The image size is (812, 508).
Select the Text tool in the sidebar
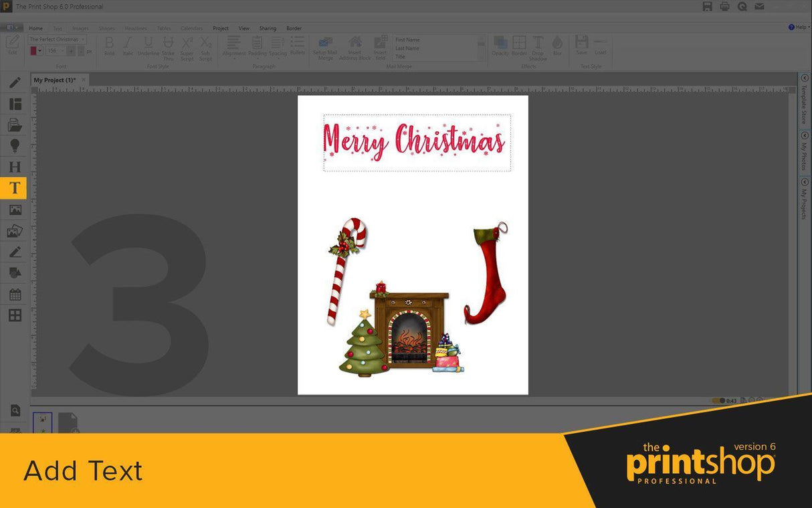point(14,188)
